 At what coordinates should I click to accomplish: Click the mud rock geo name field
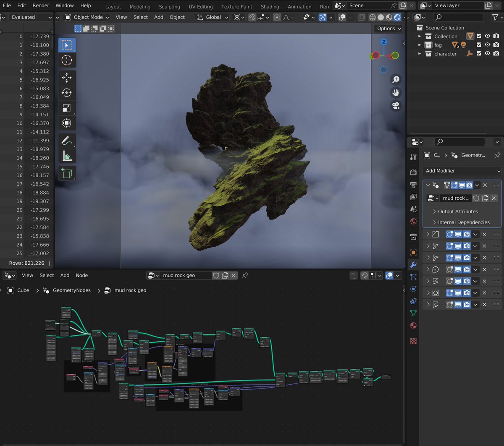(x=184, y=275)
